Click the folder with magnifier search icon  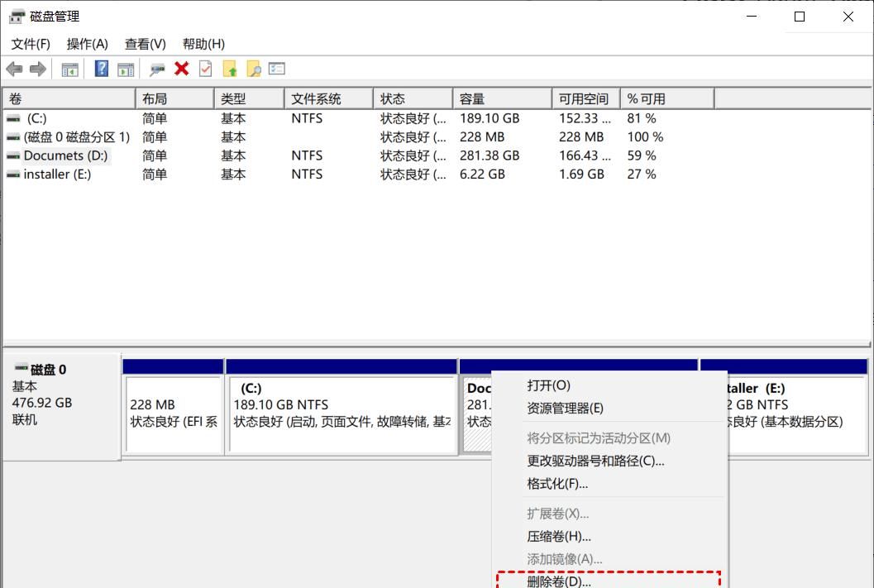tap(253, 69)
